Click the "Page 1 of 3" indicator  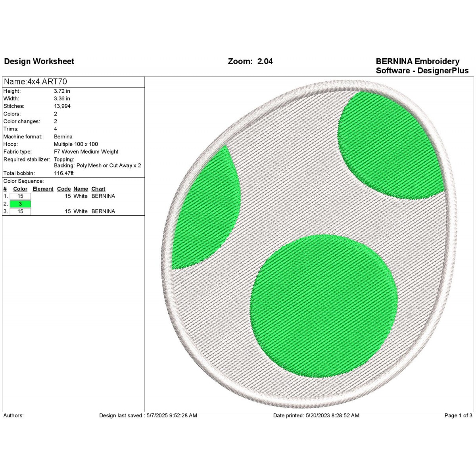coord(459,416)
